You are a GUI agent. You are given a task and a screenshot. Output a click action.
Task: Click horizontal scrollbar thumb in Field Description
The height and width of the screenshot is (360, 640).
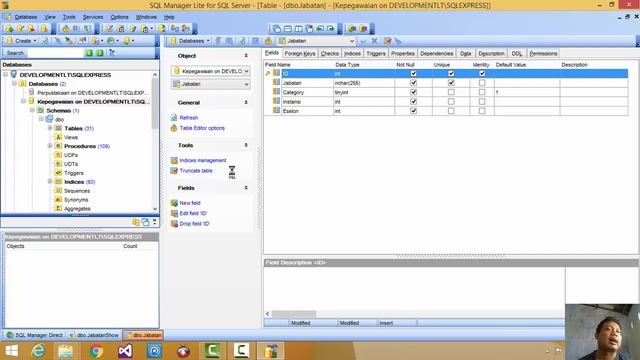click(x=294, y=314)
